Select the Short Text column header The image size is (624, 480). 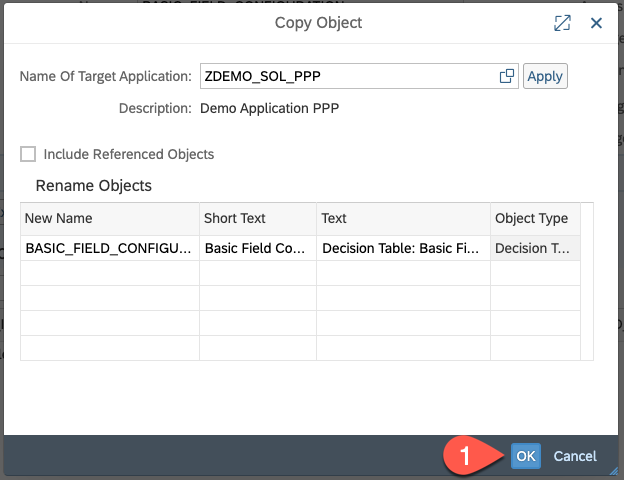point(257,218)
